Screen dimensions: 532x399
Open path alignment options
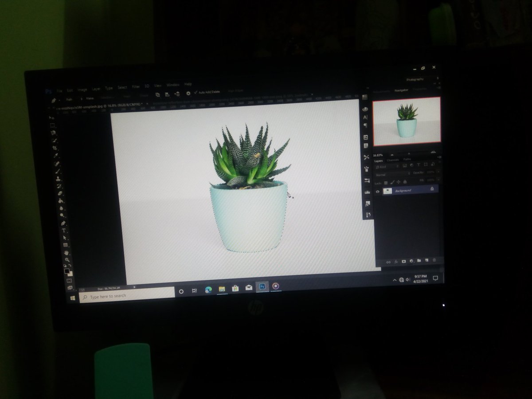click(x=167, y=94)
